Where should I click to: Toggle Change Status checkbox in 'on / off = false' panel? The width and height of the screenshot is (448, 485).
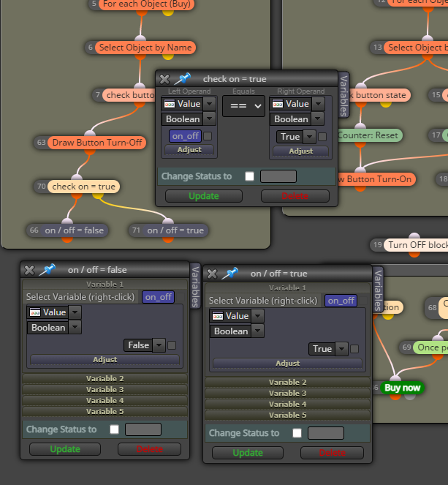click(114, 429)
